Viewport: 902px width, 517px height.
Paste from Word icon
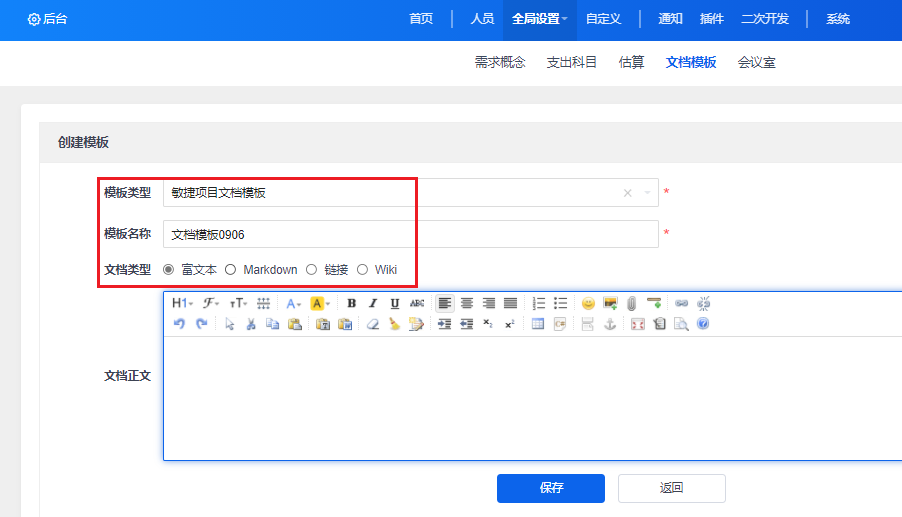tap(345, 324)
